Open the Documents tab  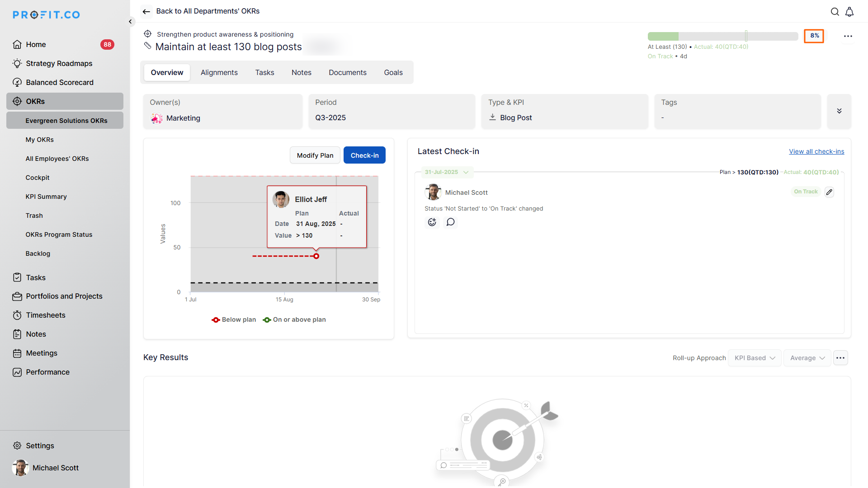347,72
